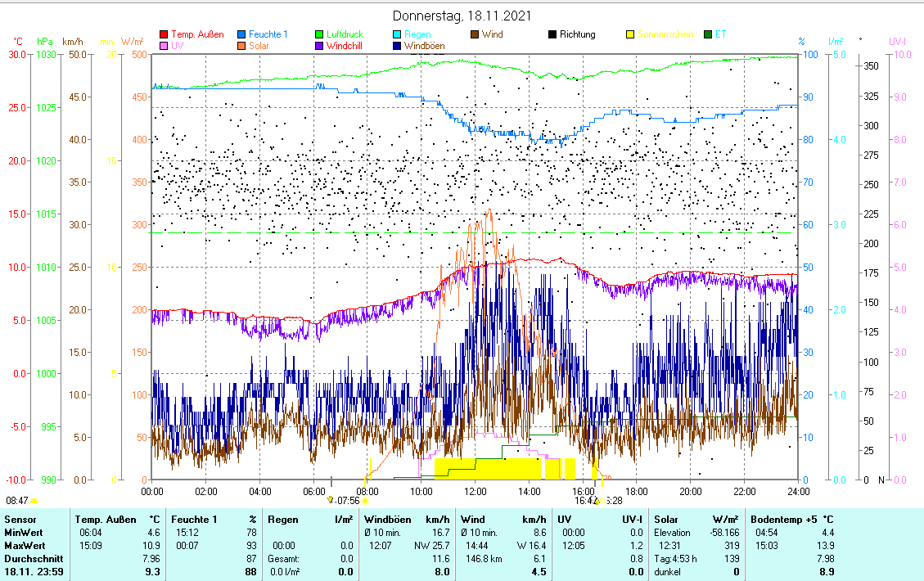
Task: Click the hPa pressure axis label
Action: (44, 41)
